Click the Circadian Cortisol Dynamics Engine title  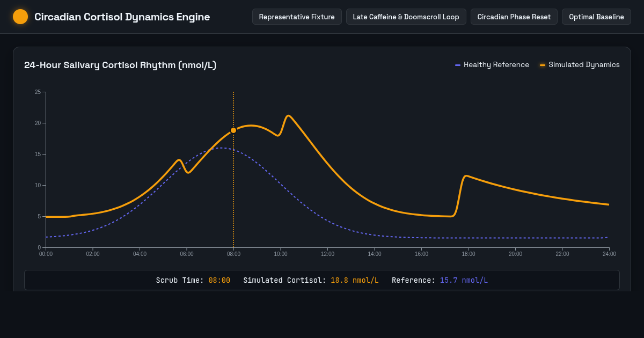click(122, 17)
